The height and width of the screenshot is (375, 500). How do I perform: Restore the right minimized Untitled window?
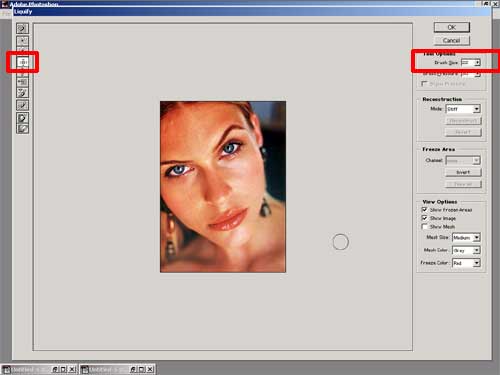pyautogui.click(x=133, y=369)
